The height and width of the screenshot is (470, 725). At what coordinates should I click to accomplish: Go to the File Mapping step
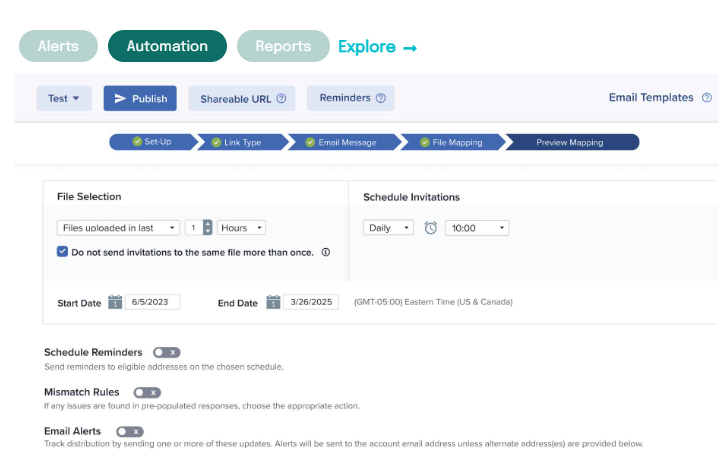(453, 142)
